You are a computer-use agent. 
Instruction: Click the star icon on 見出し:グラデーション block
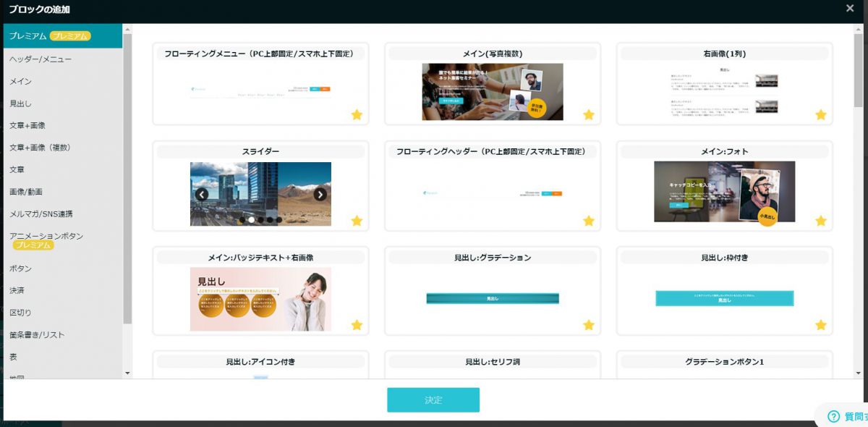click(589, 325)
